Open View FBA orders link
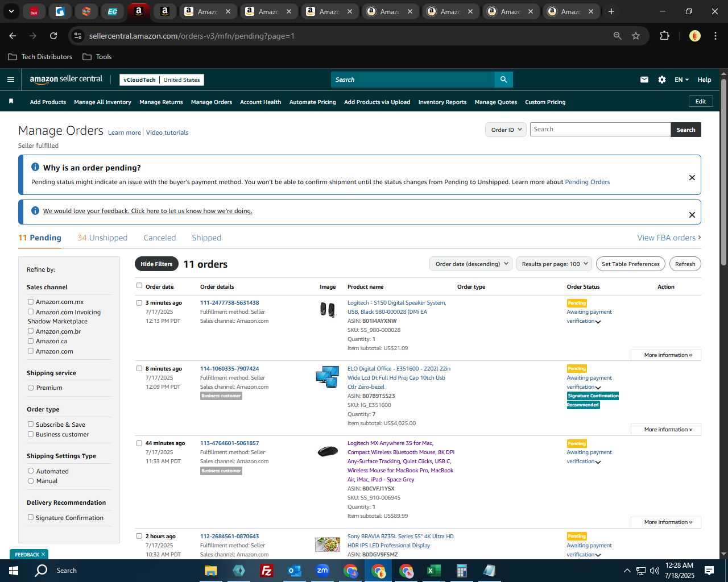 coord(669,238)
